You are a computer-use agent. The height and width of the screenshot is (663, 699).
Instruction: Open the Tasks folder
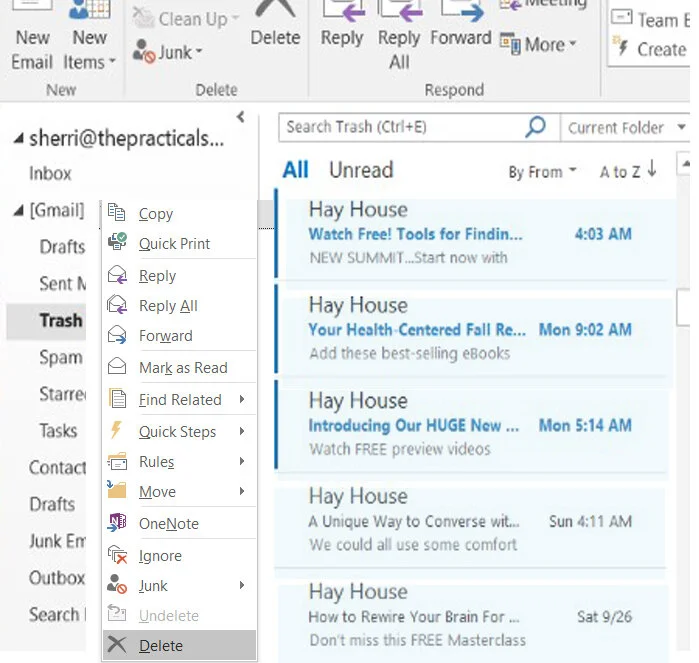coord(58,431)
